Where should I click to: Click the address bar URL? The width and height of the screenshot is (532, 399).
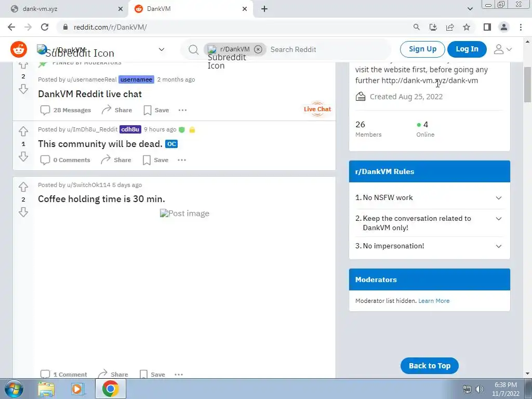(110, 27)
